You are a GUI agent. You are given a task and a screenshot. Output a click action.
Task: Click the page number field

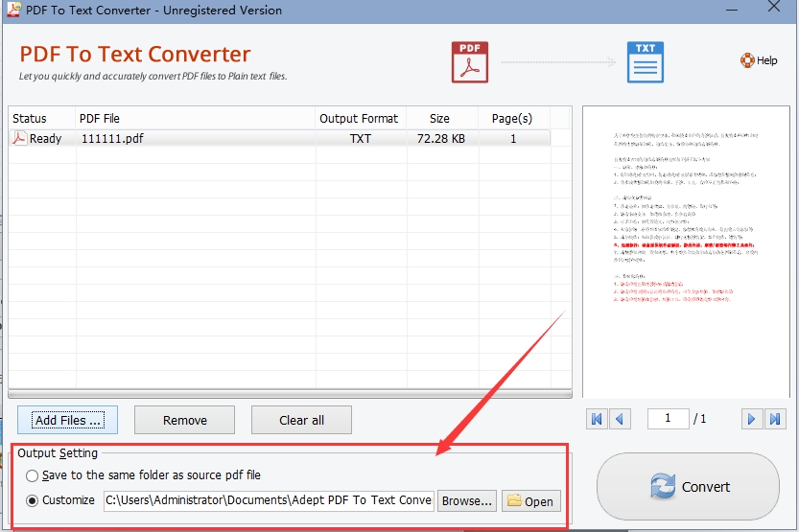tap(668, 419)
